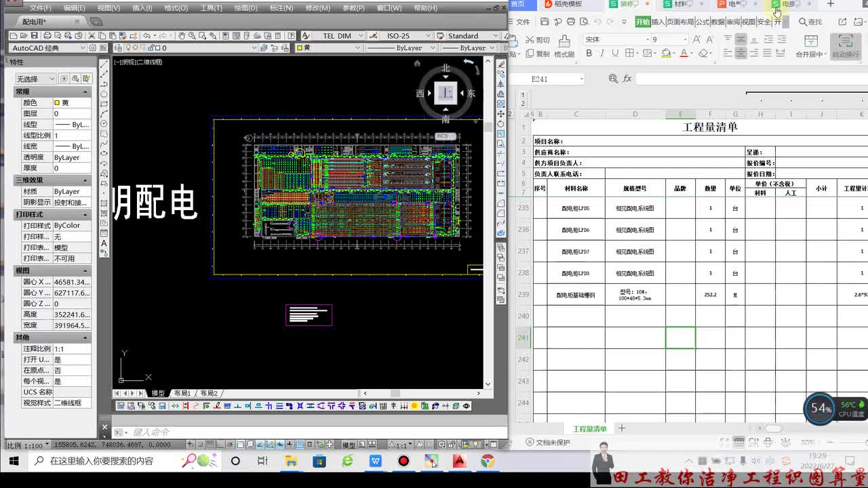Click the yellow color swatch in layer color box
868x488 pixels.
click(300, 48)
